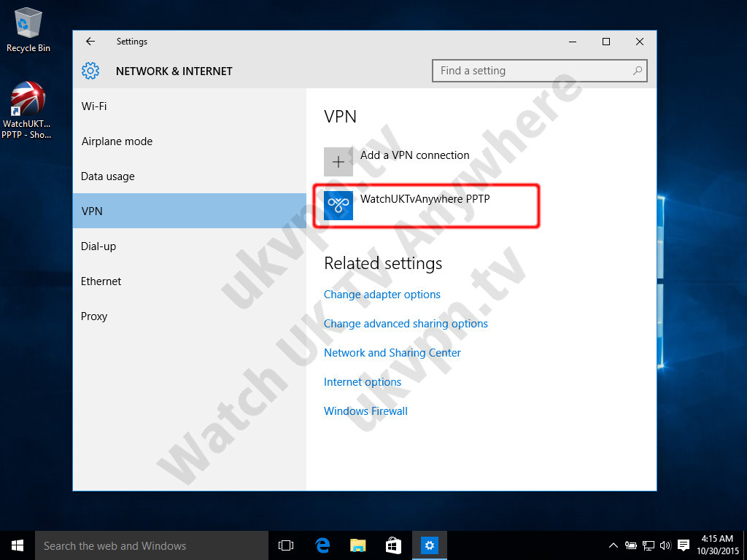The image size is (747, 560).
Task: Select Proxy in the sidebar
Action: coord(190,316)
